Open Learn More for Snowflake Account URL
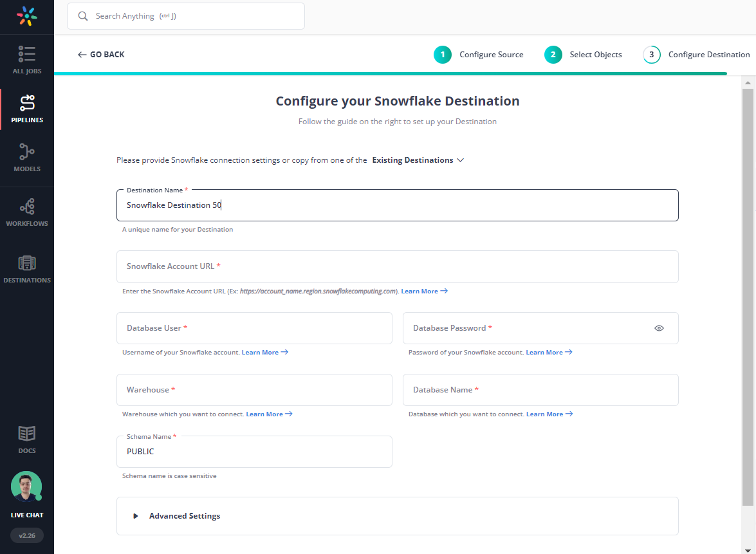756x554 pixels. click(x=420, y=291)
